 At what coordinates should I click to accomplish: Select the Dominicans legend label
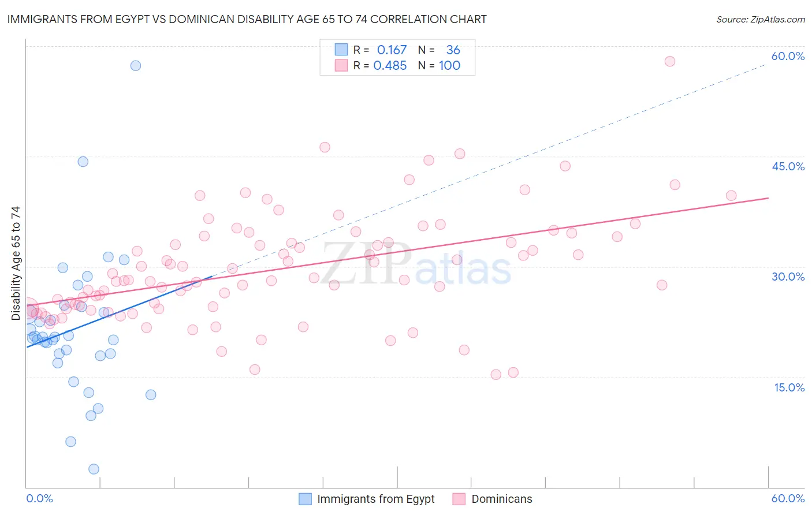click(x=502, y=499)
